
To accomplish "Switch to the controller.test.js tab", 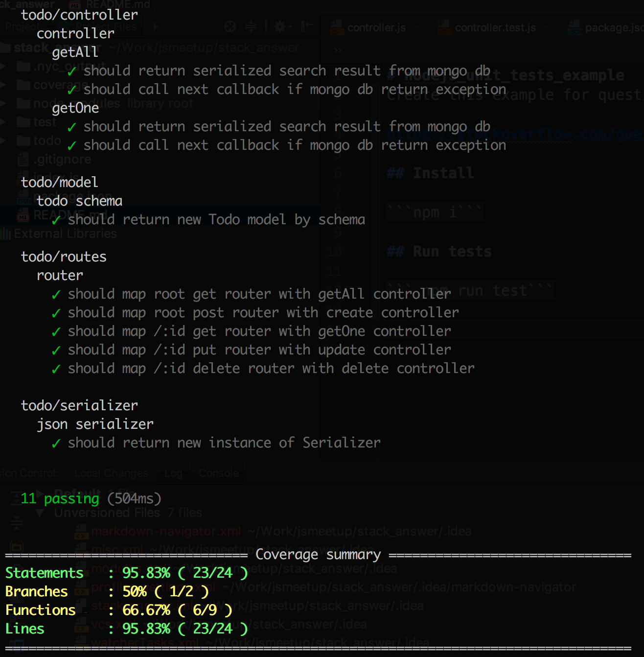I will coord(495,28).
